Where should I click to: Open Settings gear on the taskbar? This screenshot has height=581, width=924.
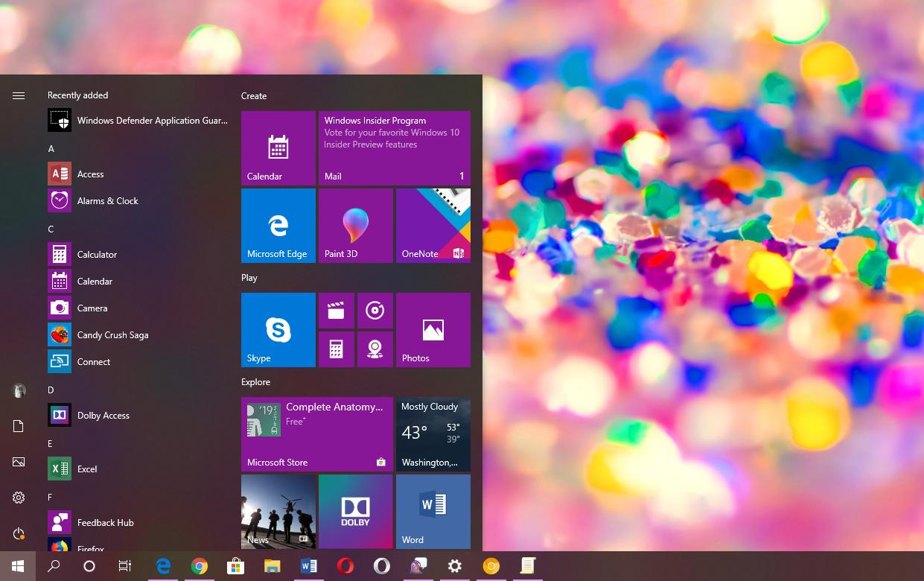[455, 566]
